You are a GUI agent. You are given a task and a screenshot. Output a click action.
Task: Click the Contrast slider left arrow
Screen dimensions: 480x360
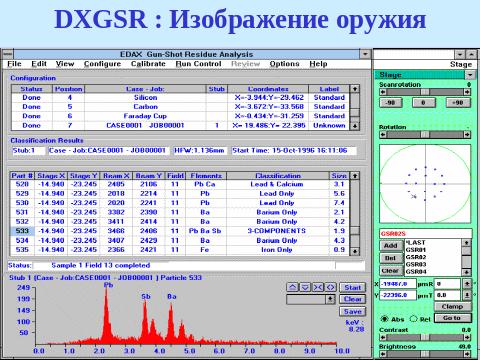click(x=383, y=337)
